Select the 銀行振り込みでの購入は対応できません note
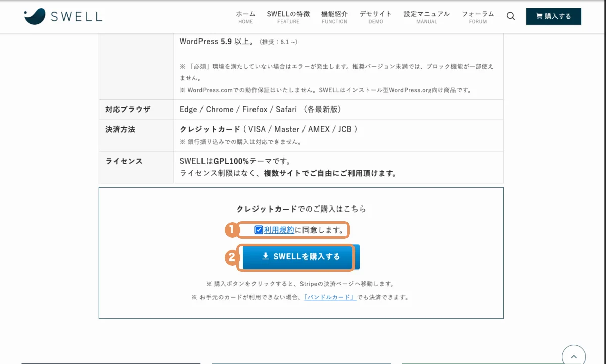Screen dimensions: 606x364 240,142
